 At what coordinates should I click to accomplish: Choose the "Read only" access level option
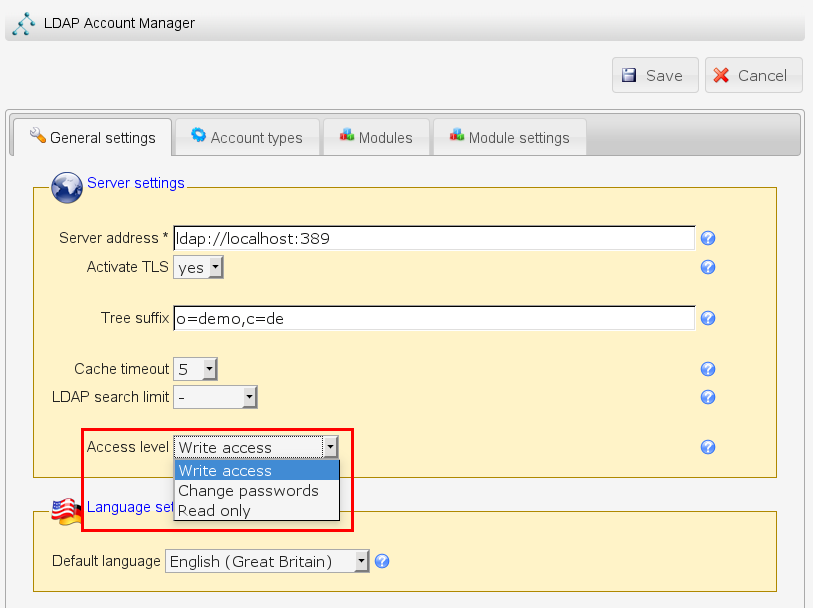pos(214,511)
